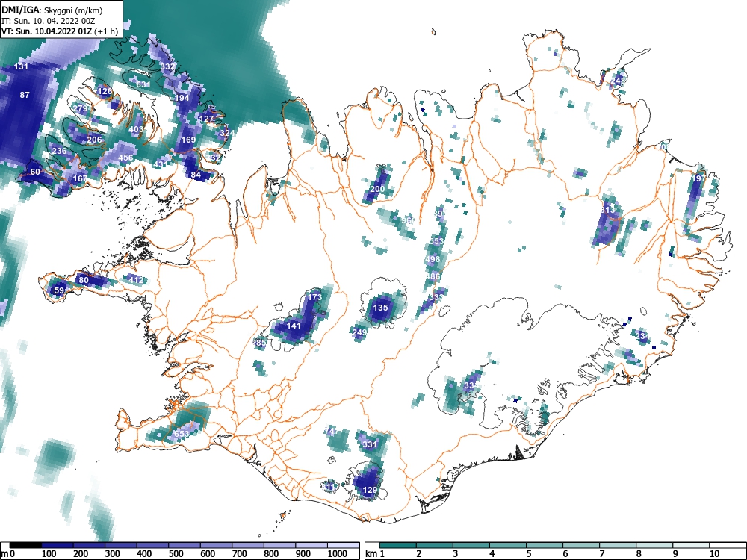The width and height of the screenshot is (747, 560).
Task: Click the '498' visibility value on the map
Action: coord(433,260)
